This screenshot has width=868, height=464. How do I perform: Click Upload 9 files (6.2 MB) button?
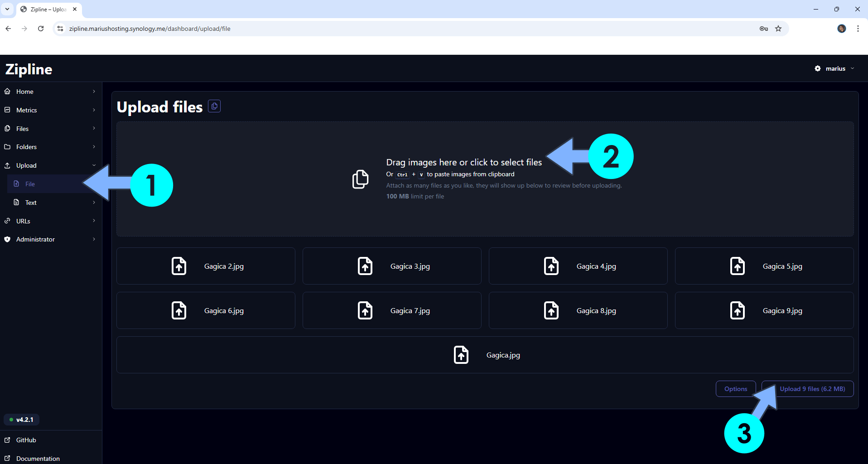click(808, 389)
